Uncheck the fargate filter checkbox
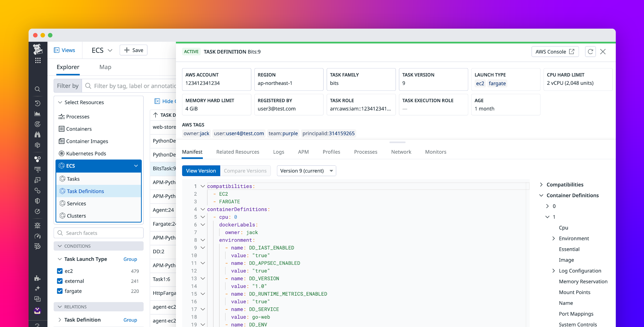This screenshot has height=327, width=644. coord(59,291)
